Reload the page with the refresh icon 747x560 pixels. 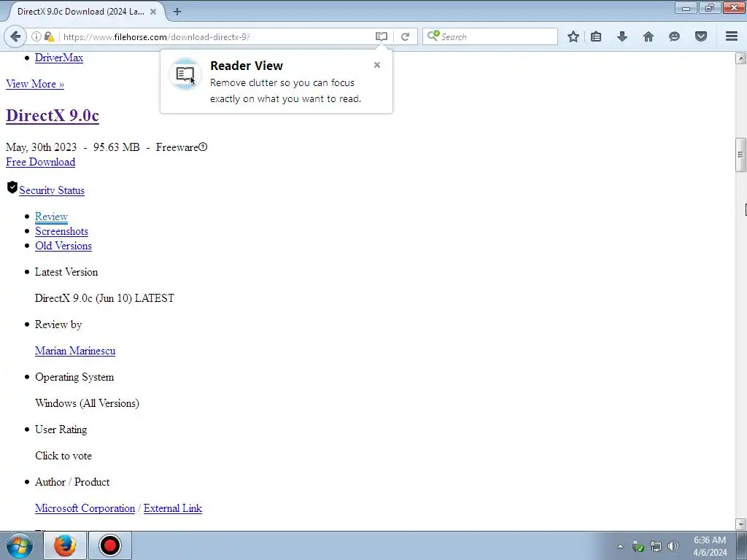405,36
